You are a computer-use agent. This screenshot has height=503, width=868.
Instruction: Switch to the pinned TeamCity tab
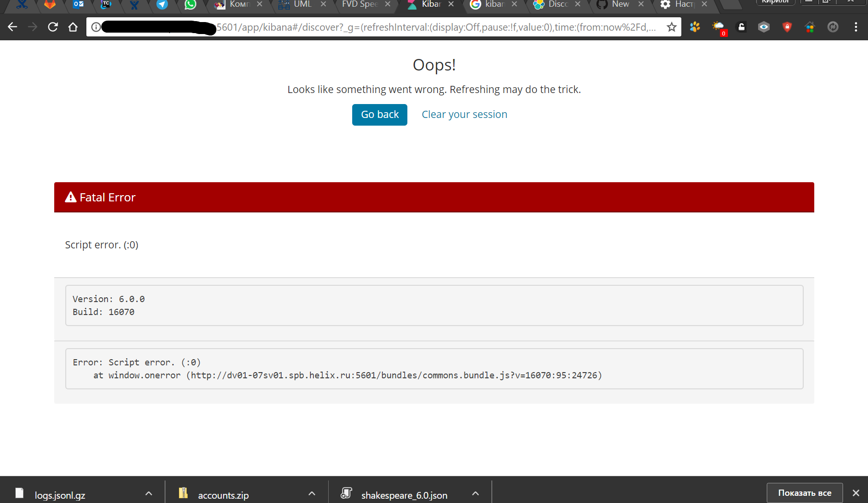(x=106, y=4)
